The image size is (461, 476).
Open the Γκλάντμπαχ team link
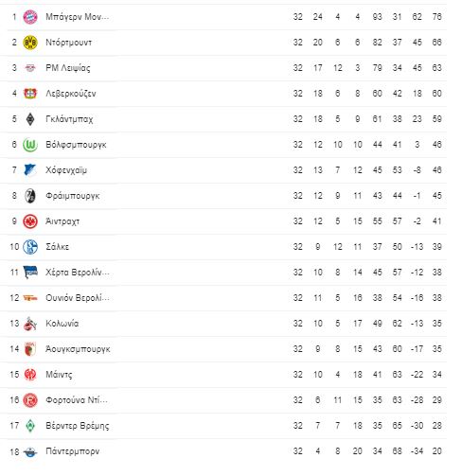point(69,119)
